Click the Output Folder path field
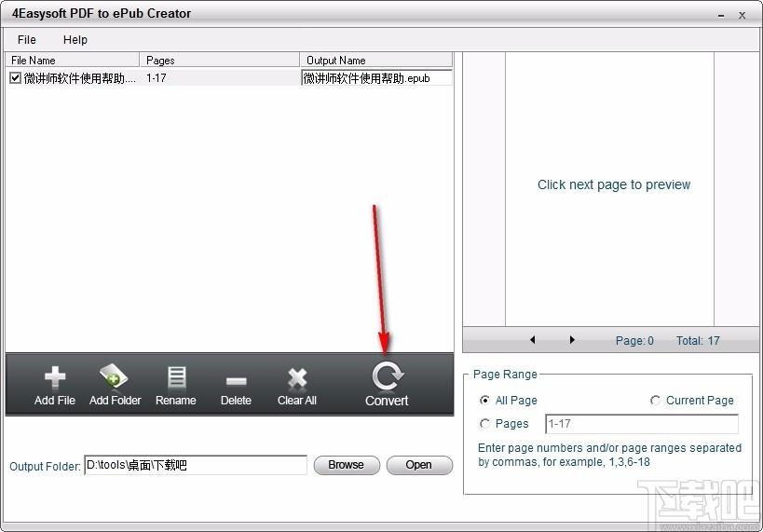Image resolution: width=763 pixels, height=532 pixels. click(196, 465)
